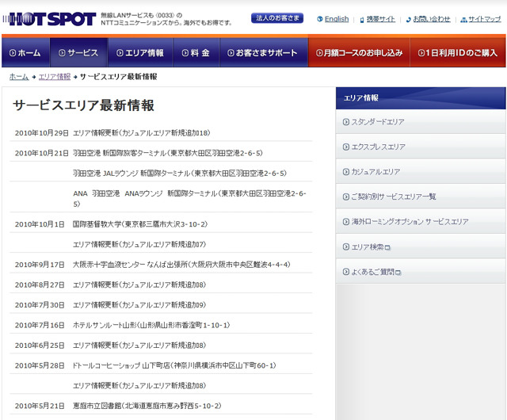Click the サービスエリア最新情報 breadcrumb text
The height and width of the screenshot is (420, 507).
click(x=118, y=77)
